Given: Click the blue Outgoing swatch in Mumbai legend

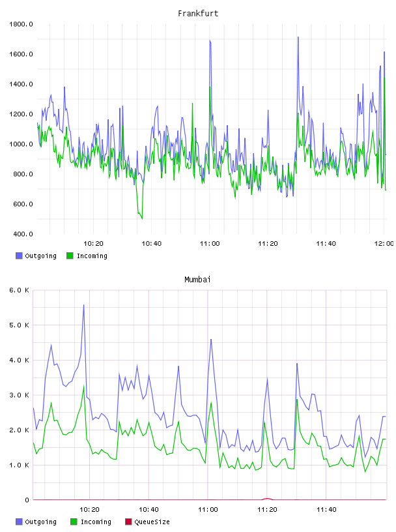Looking at the screenshot, I should pos(19,522).
